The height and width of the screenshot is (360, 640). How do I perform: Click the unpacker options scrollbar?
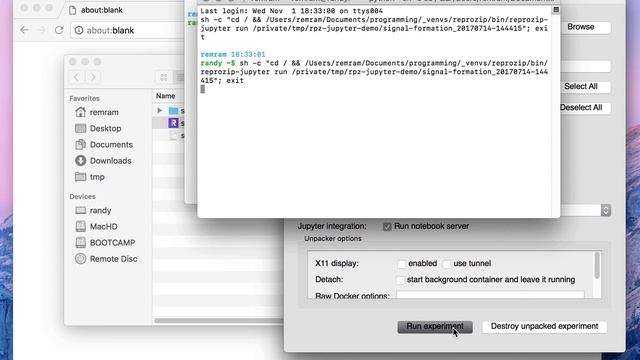(597, 265)
